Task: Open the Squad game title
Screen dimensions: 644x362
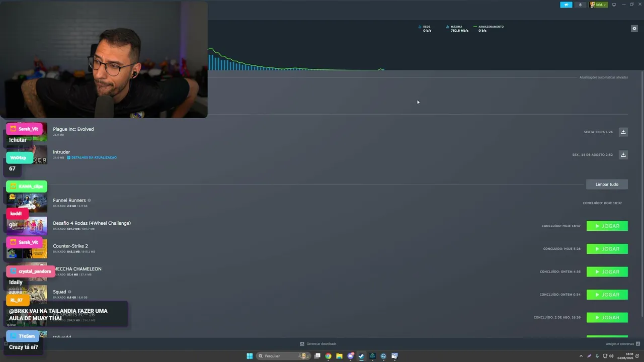Action: coord(59,292)
